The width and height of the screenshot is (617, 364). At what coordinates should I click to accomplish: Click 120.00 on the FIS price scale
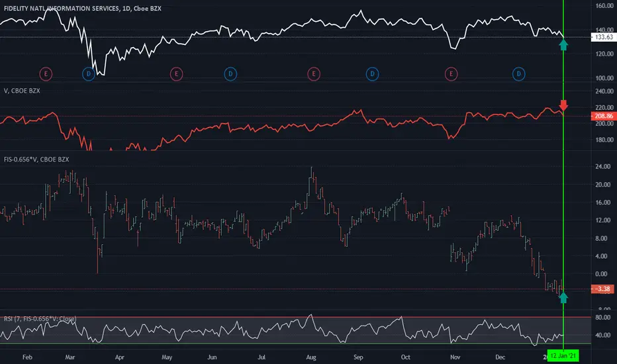pos(604,54)
